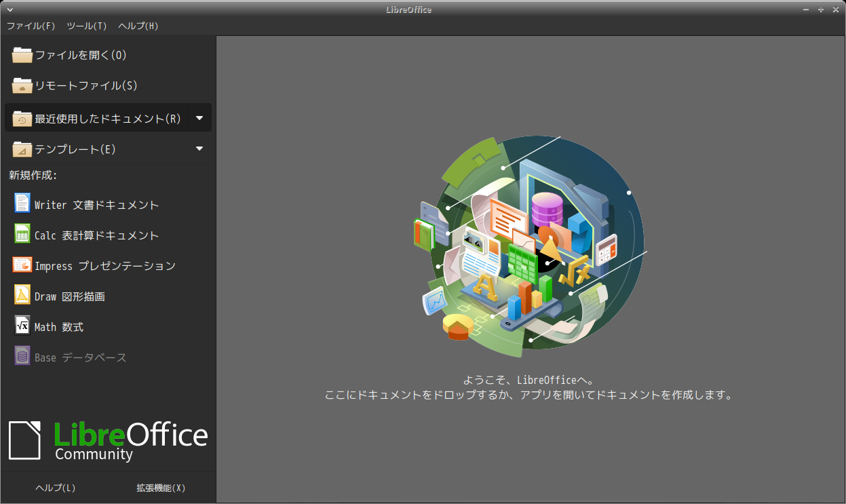Click the リモートファイル(S) label
The height and width of the screenshot is (504, 846).
[86, 85]
